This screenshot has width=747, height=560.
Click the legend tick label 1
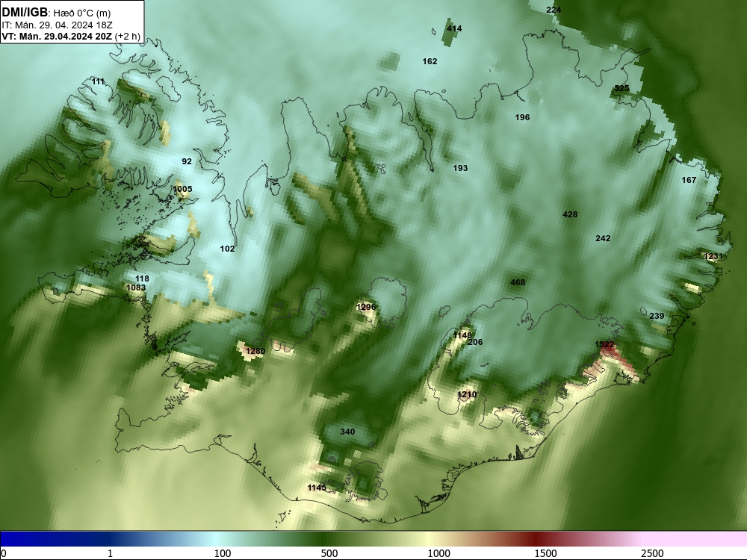pos(110,553)
